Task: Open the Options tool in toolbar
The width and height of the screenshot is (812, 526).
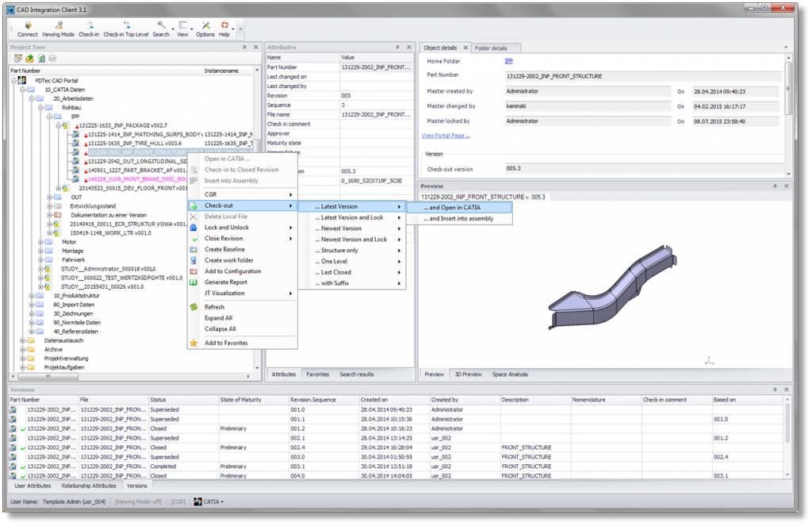Action: (x=205, y=25)
